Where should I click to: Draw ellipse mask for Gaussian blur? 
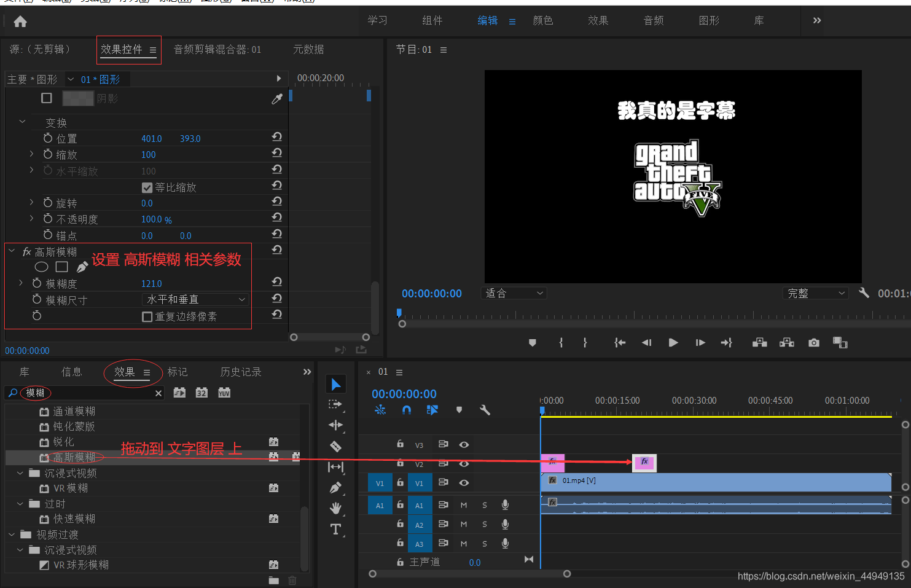(41, 267)
